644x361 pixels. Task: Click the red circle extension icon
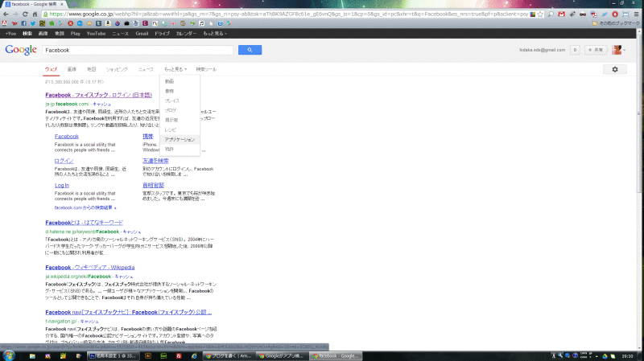pyautogui.click(x=615, y=14)
